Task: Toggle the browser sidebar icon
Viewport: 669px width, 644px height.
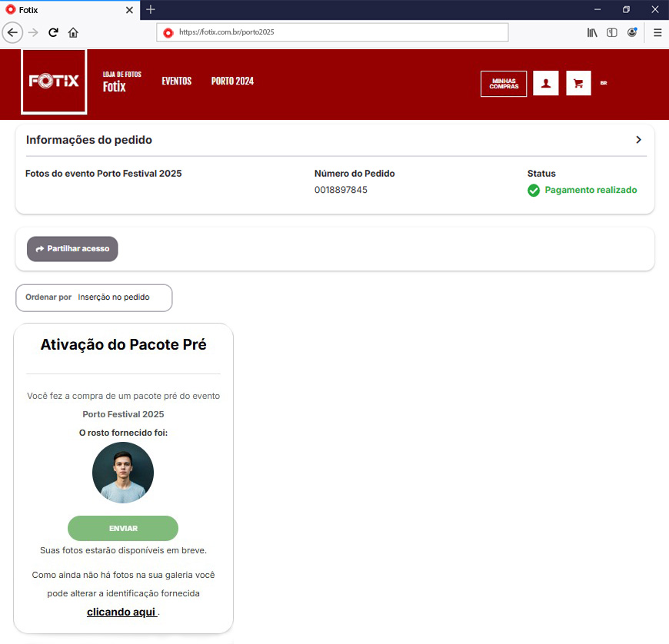Action: tap(612, 32)
